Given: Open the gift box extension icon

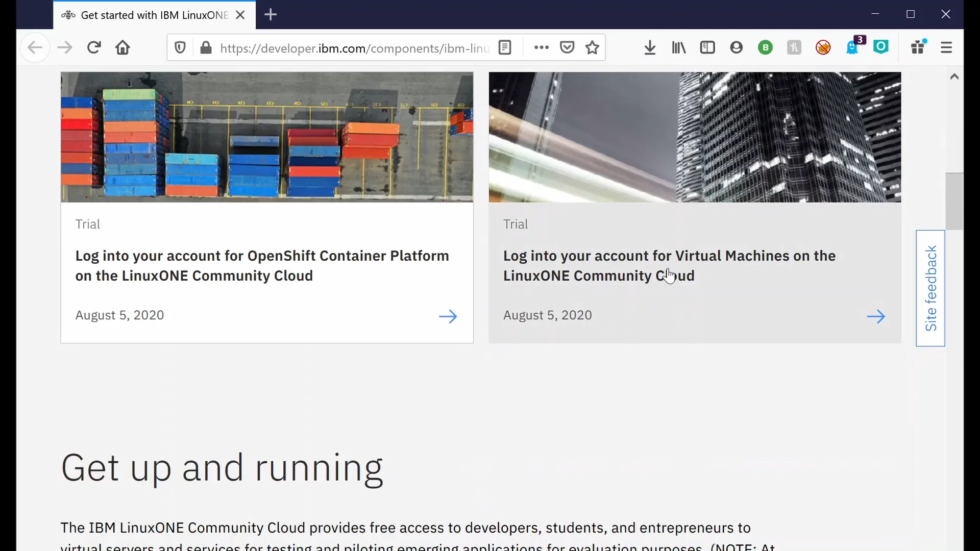Looking at the screenshot, I should point(919,47).
